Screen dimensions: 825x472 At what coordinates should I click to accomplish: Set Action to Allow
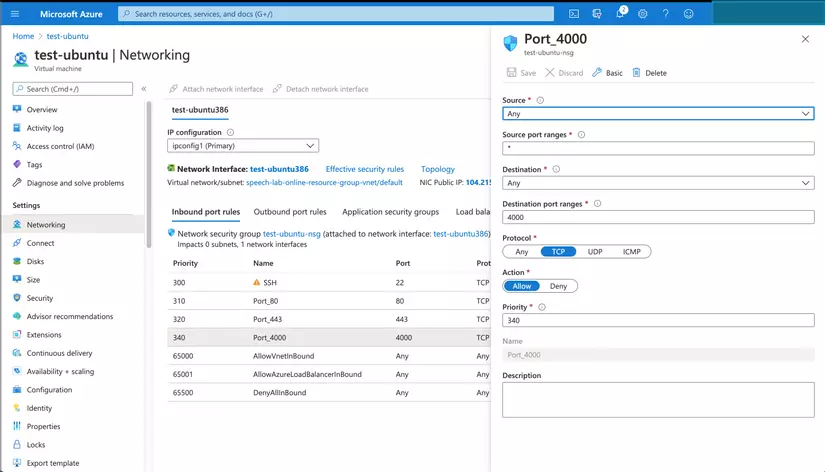[x=522, y=286]
